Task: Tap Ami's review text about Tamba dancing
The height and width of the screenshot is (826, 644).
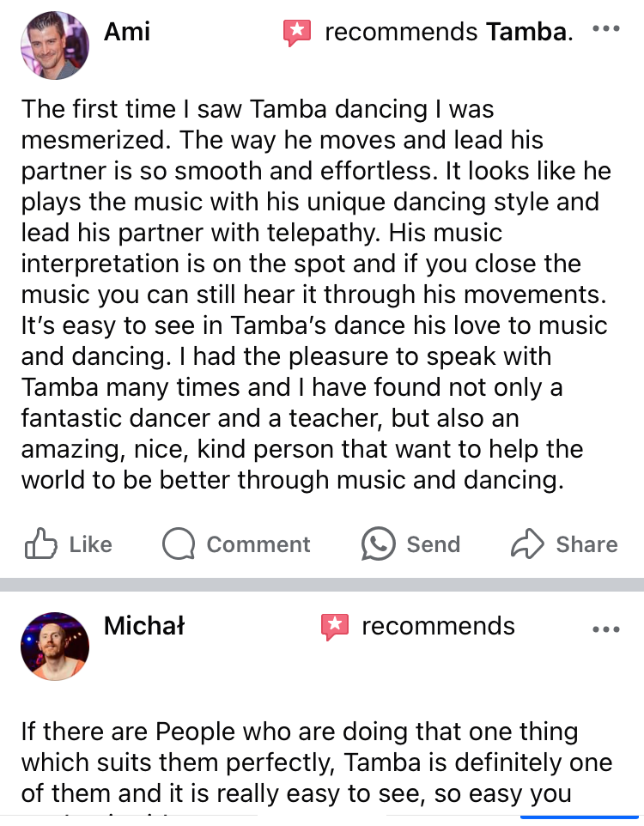Action: (313, 294)
